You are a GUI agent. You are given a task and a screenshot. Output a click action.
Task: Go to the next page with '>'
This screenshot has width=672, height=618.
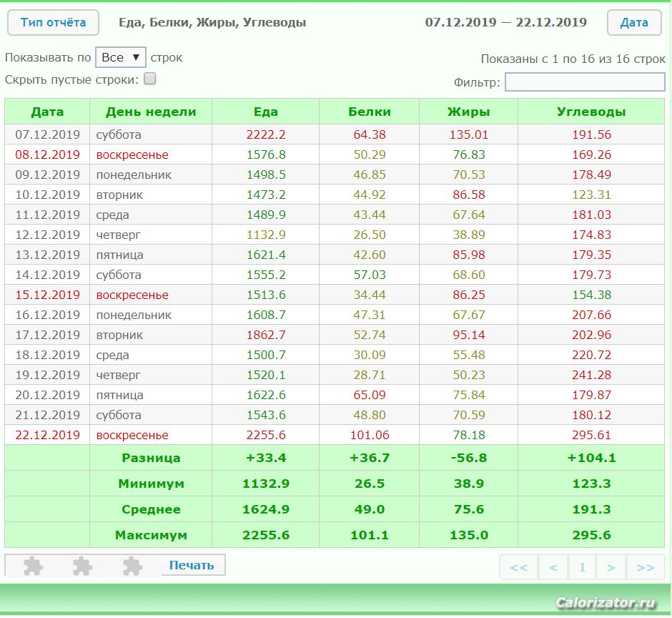pos(611,568)
